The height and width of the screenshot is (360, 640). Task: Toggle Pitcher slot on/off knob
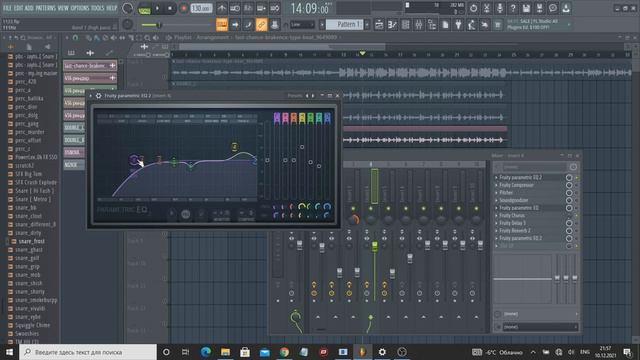pyautogui.click(x=569, y=193)
